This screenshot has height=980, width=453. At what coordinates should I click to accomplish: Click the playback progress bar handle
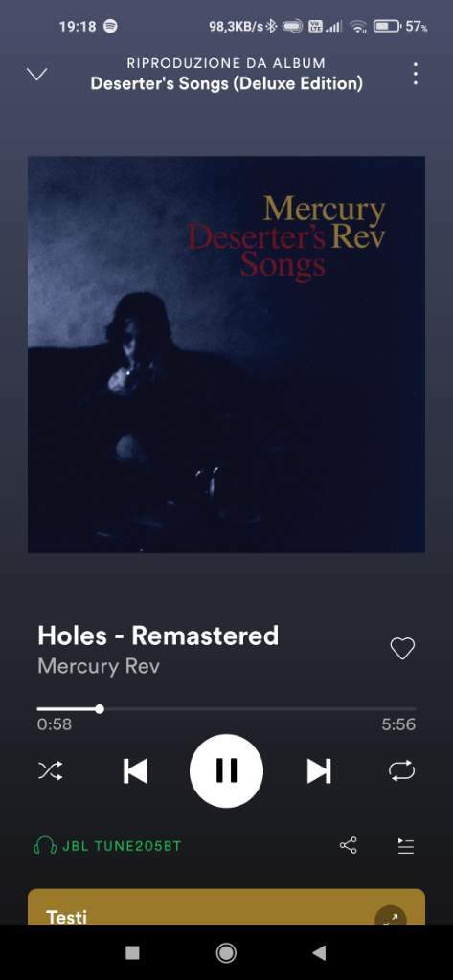pos(100,709)
